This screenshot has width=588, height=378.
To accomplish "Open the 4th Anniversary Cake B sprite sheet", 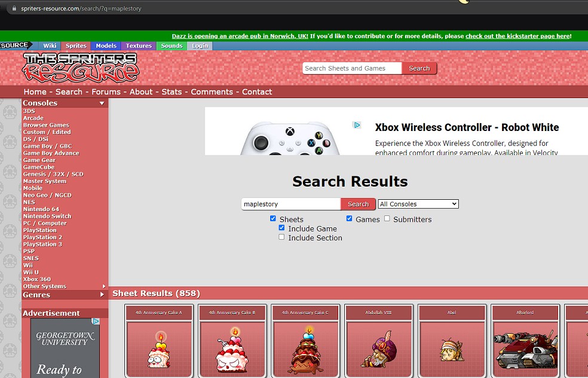I will [x=232, y=340].
